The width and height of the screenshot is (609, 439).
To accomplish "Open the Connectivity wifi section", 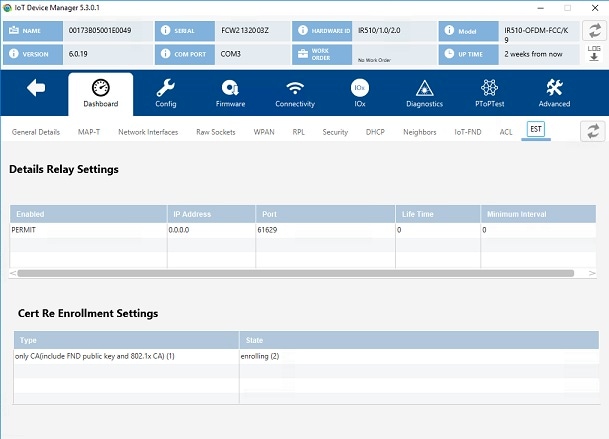I will click(295, 93).
